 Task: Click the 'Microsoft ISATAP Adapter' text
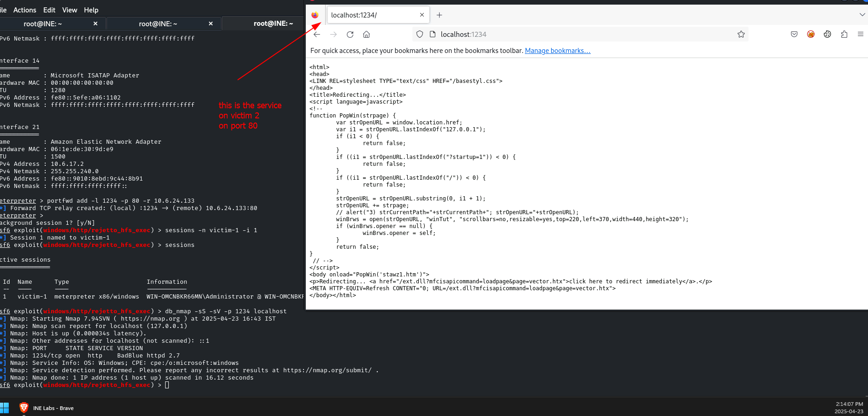point(95,76)
